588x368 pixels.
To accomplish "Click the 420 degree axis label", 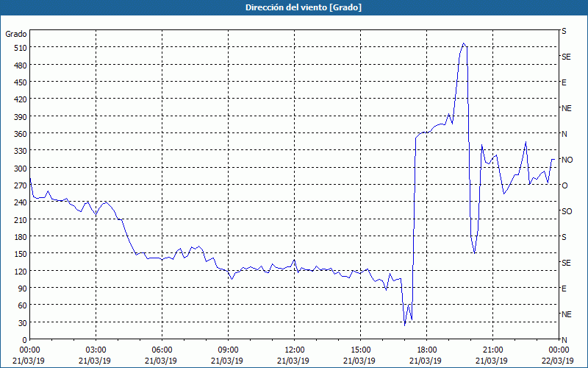I will [x=21, y=99].
